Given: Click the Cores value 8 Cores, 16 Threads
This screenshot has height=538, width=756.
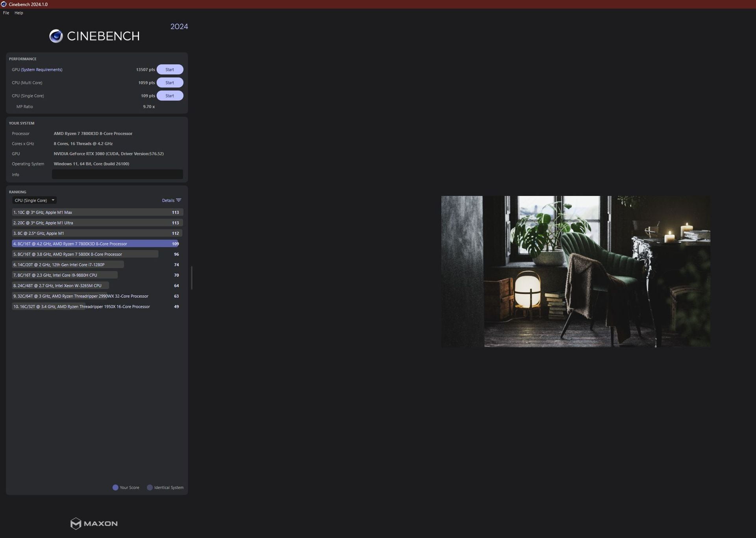Looking at the screenshot, I should pos(83,144).
